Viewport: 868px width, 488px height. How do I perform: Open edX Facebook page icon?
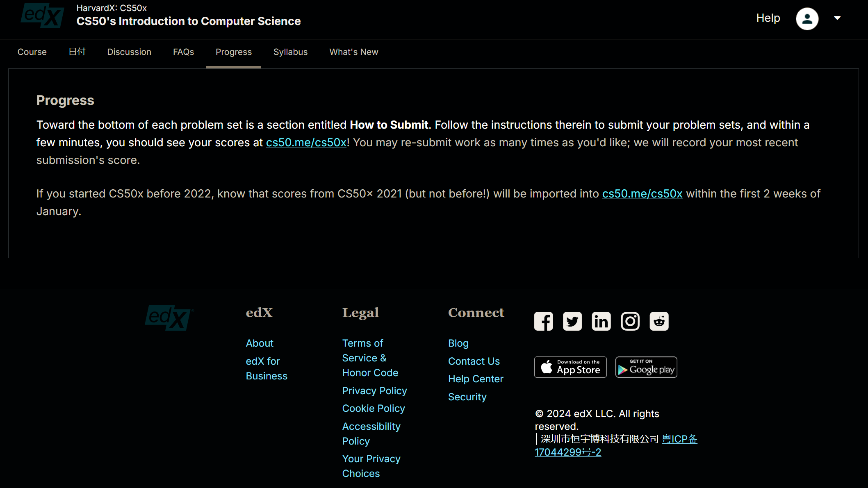[x=543, y=321]
